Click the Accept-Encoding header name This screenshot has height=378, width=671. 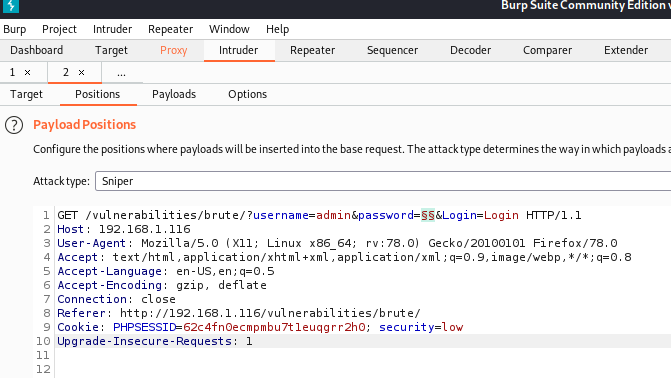(110, 285)
